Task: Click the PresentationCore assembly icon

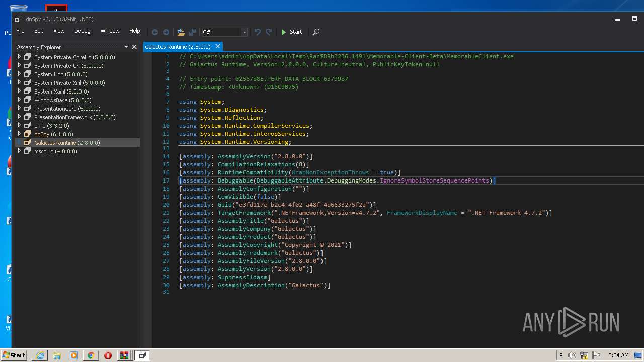Action: pos(28,108)
